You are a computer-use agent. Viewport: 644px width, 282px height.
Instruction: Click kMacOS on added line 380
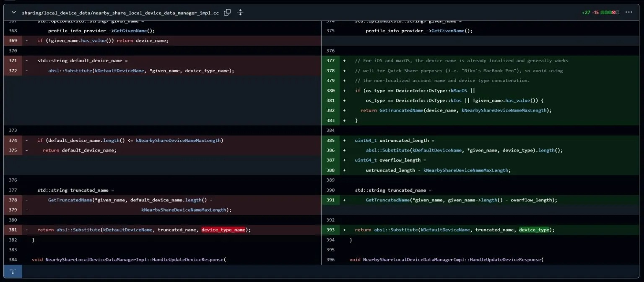[x=459, y=91]
